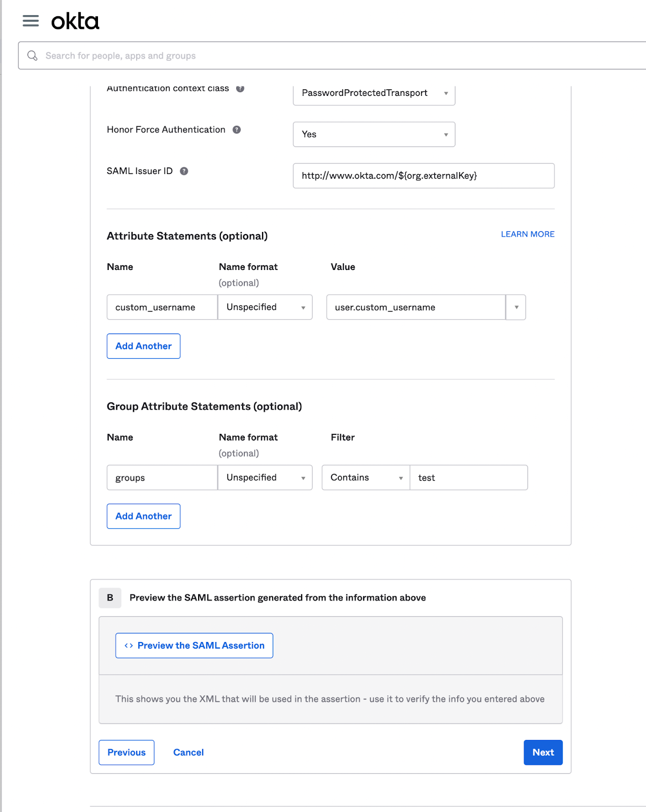This screenshot has height=812, width=646.
Task: Click the SAML Issuer ID input field
Action: (x=424, y=176)
